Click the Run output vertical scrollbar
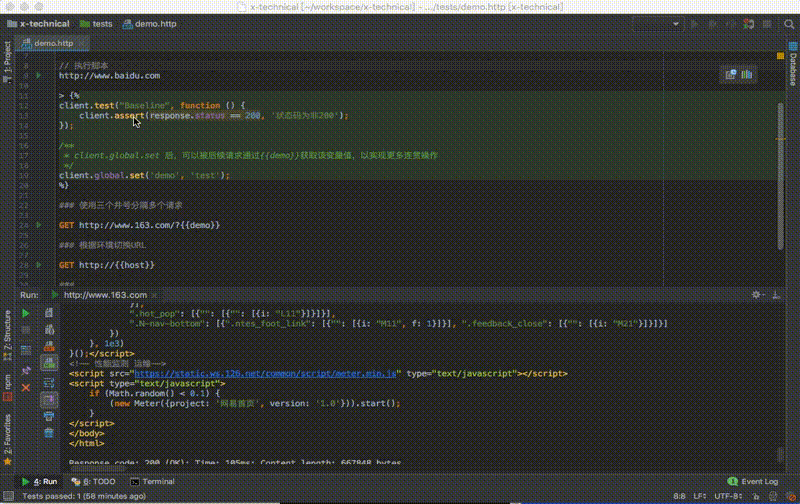 (x=780, y=455)
